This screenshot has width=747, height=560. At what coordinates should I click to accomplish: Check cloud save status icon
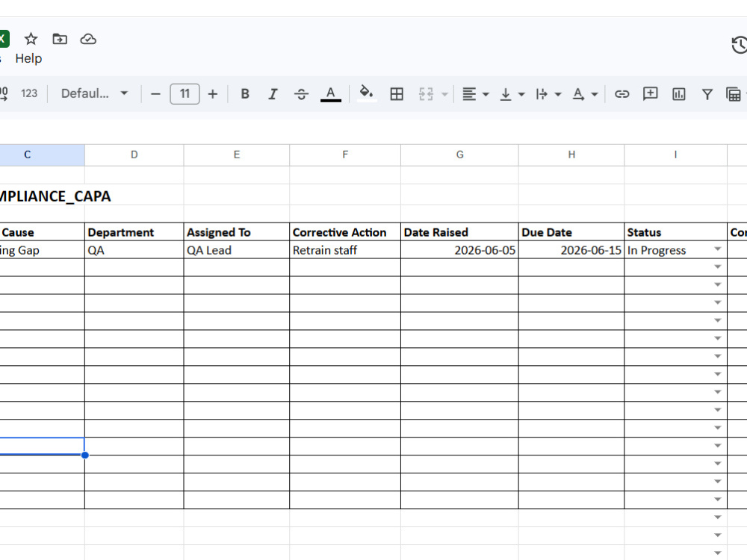(x=88, y=39)
